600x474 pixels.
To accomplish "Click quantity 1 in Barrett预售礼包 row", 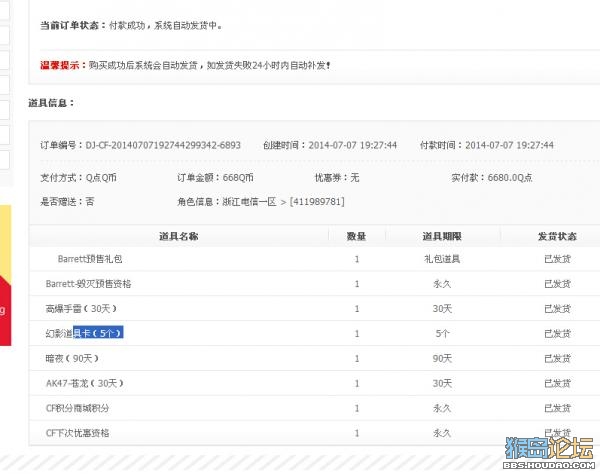I will (x=357, y=259).
